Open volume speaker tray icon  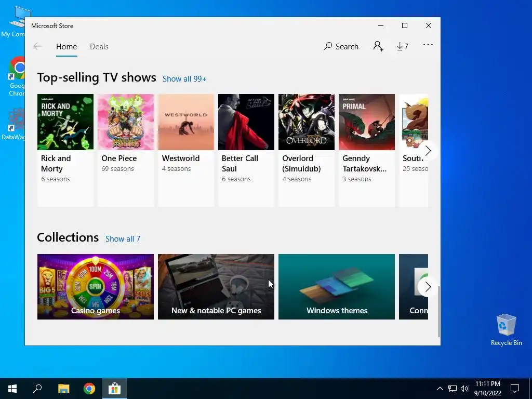464,389
